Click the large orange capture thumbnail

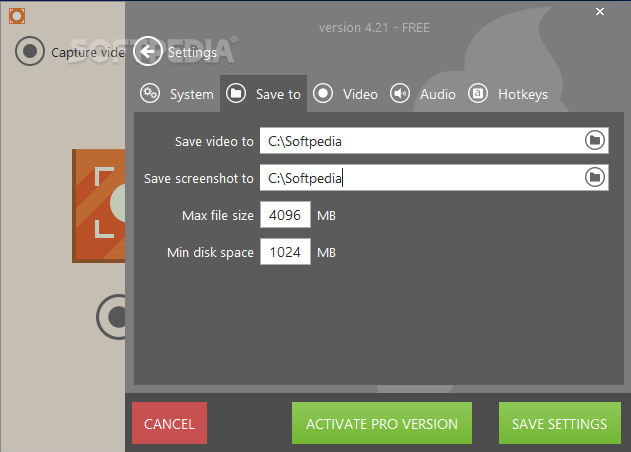tap(99, 206)
